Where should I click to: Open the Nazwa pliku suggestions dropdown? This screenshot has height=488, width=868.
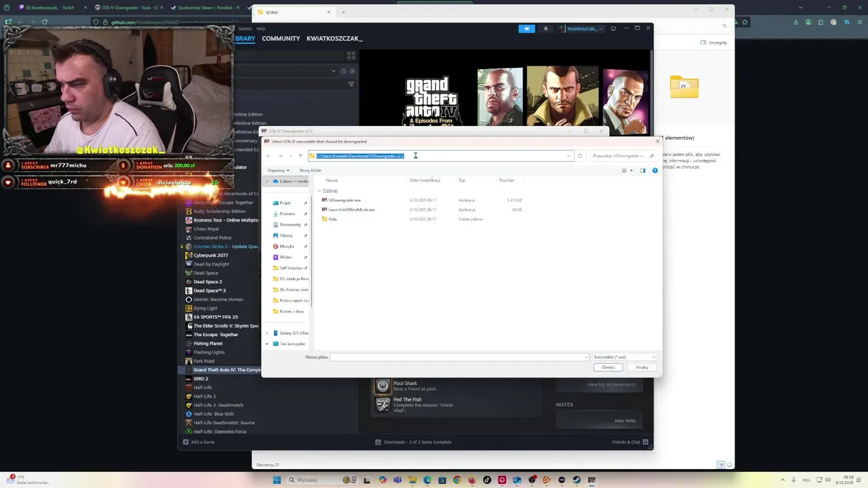[586, 357]
